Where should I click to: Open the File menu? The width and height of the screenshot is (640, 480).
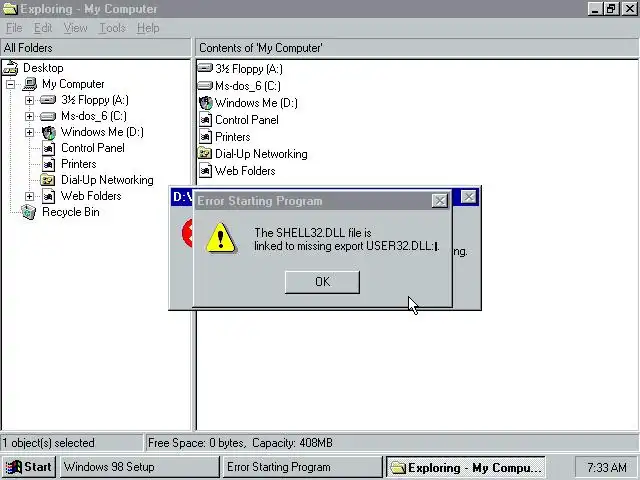[x=14, y=28]
